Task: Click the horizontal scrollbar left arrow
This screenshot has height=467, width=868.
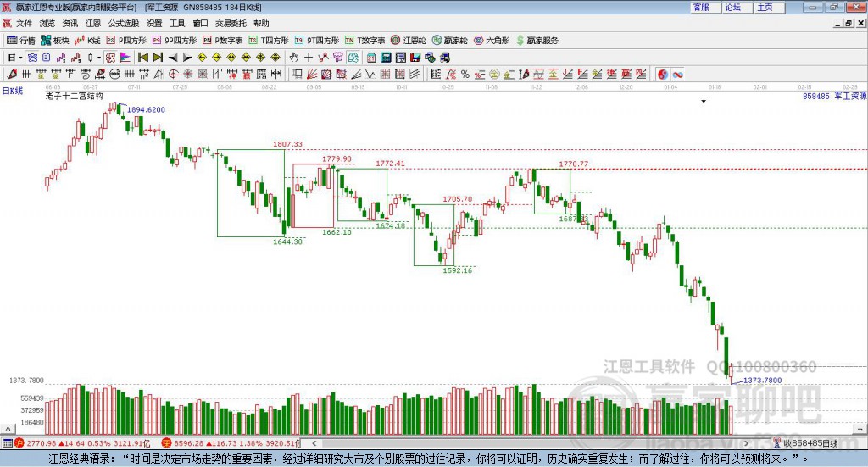Action: coord(314,443)
